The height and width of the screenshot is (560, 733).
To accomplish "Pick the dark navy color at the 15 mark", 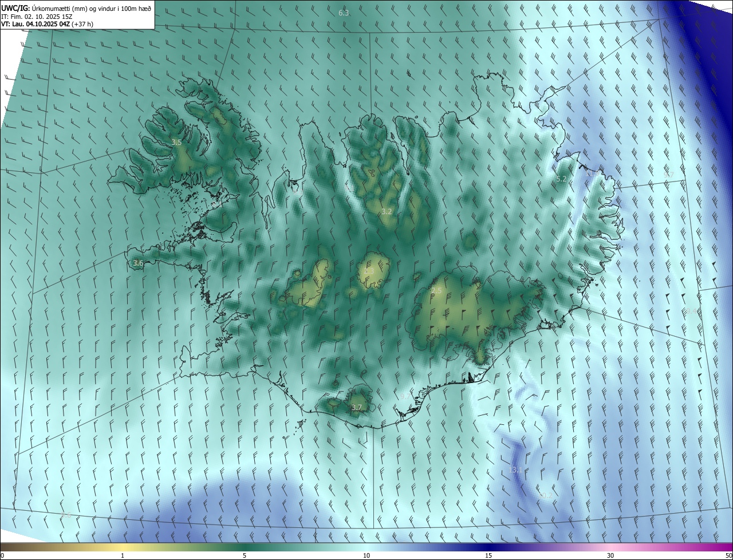I will coord(488,547).
